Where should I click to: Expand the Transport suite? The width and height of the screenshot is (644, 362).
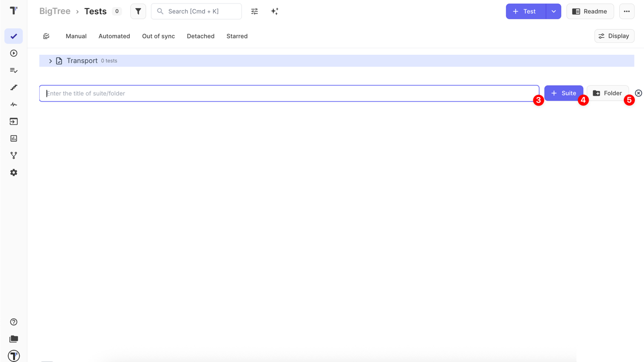click(50, 60)
